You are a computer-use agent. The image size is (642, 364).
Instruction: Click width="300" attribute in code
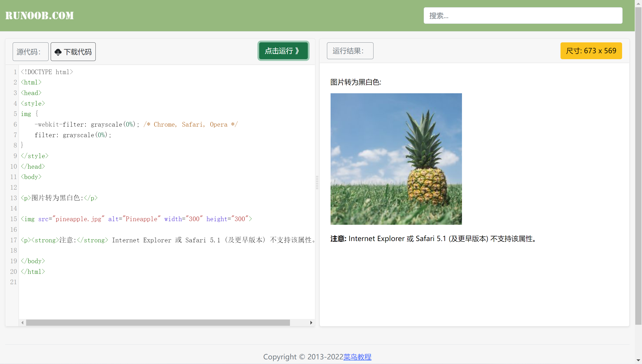[183, 219]
